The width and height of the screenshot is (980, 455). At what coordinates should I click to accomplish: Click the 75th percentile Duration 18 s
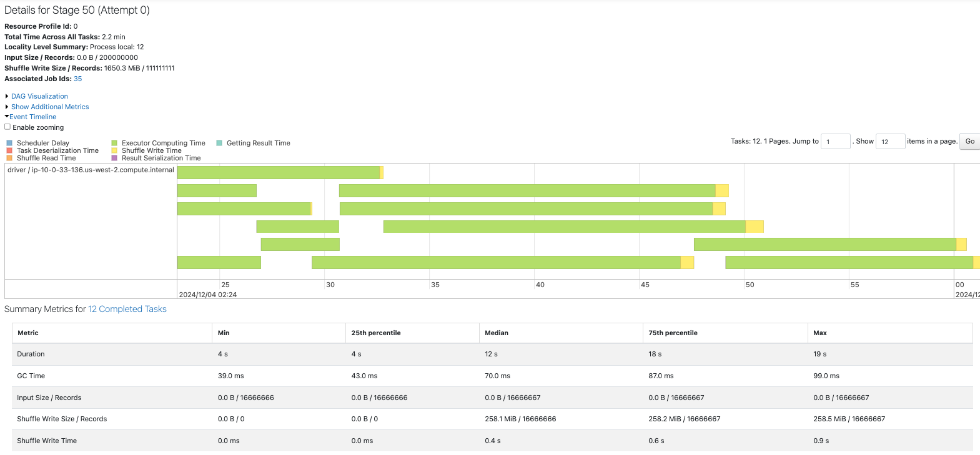(x=655, y=354)
